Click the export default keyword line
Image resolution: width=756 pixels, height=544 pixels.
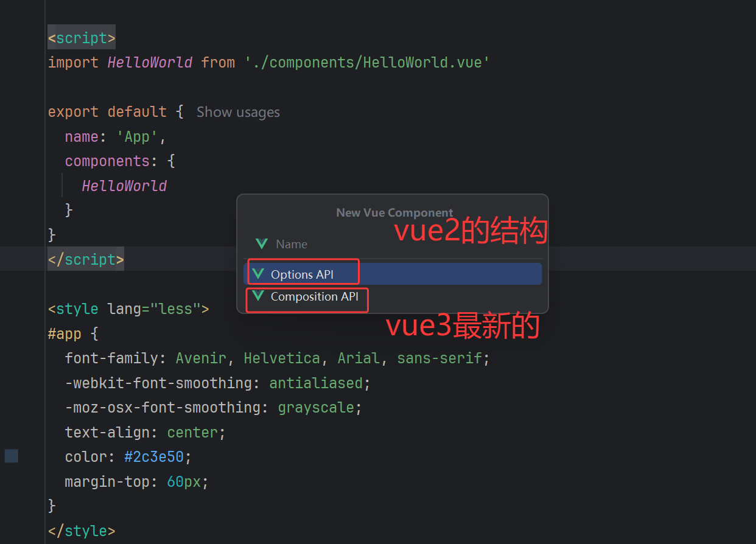[x=116, y=112]
